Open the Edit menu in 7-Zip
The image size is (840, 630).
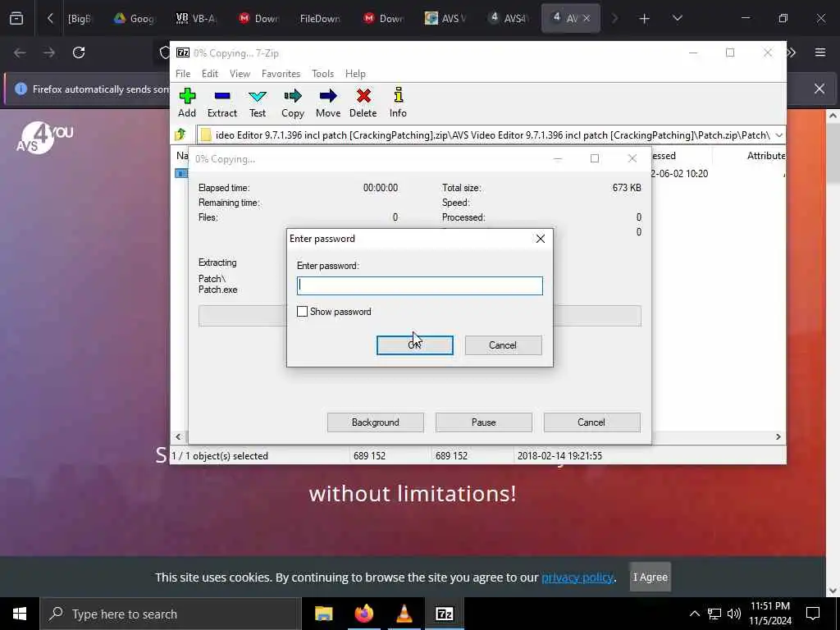coord(209,74)
